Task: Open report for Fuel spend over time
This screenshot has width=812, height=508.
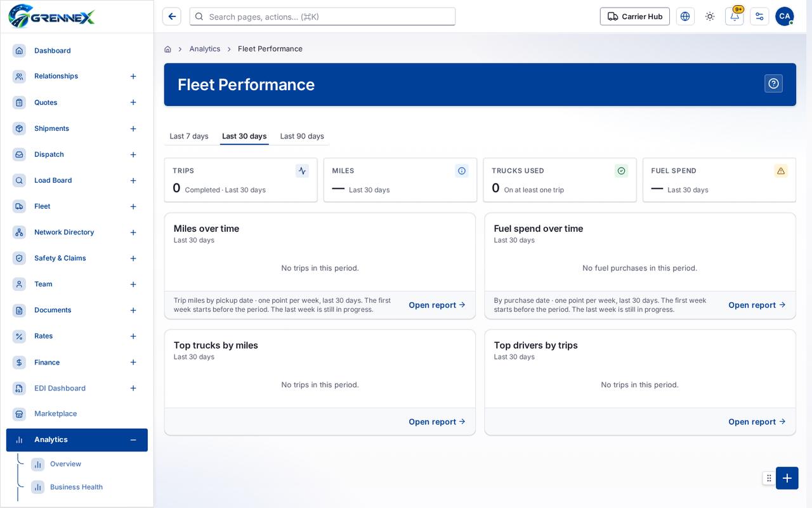Action: point(757,305)
